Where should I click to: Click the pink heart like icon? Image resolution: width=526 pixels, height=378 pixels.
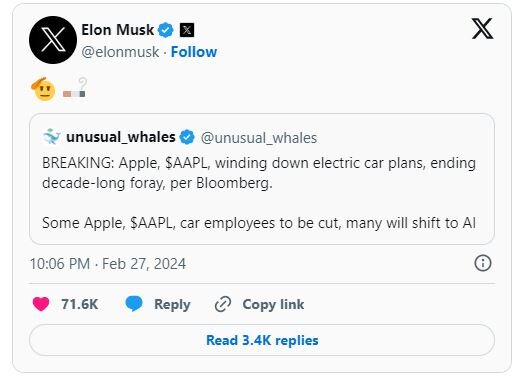[41, 304]
